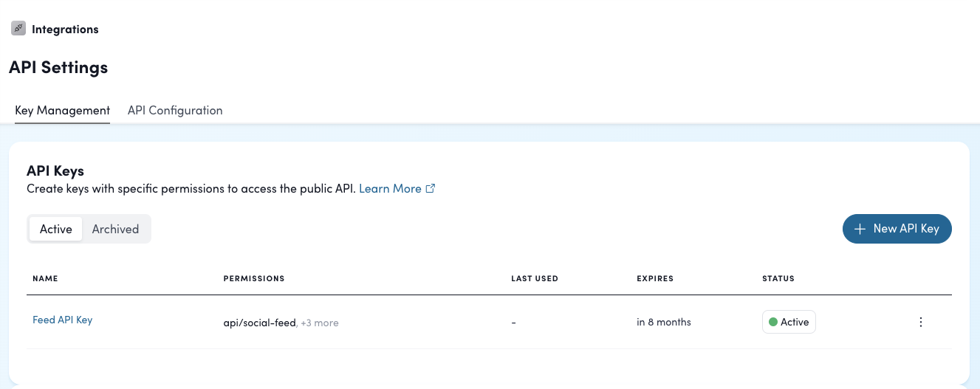Image resolution: width=980 pixels, height=389 pixels.
Task: Create a New API Key
Action: (x=897, y=229)
